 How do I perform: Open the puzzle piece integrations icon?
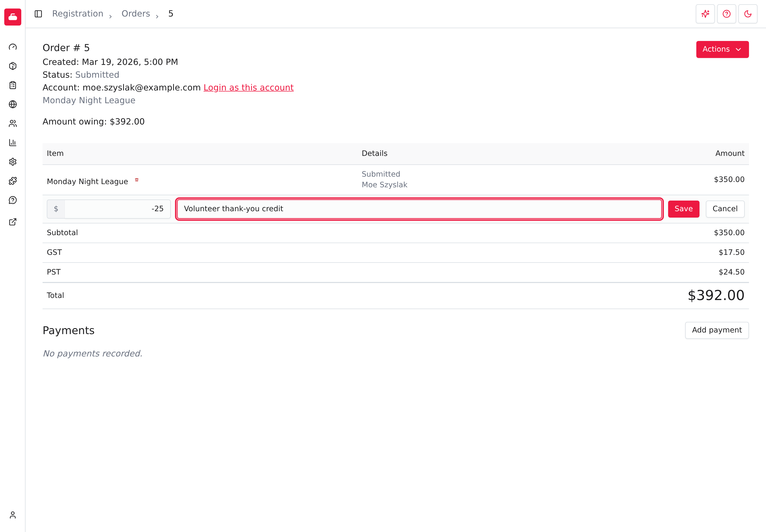[13, 181]
